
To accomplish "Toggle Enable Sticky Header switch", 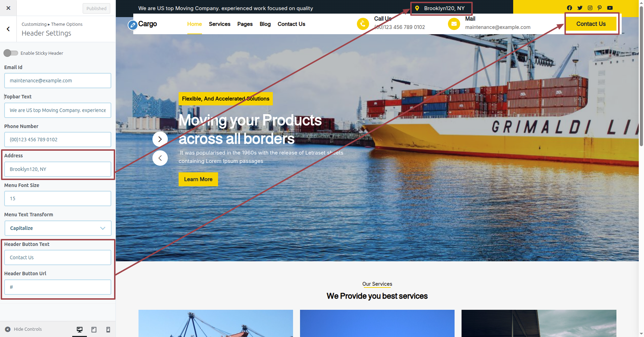I will point(11,53).
